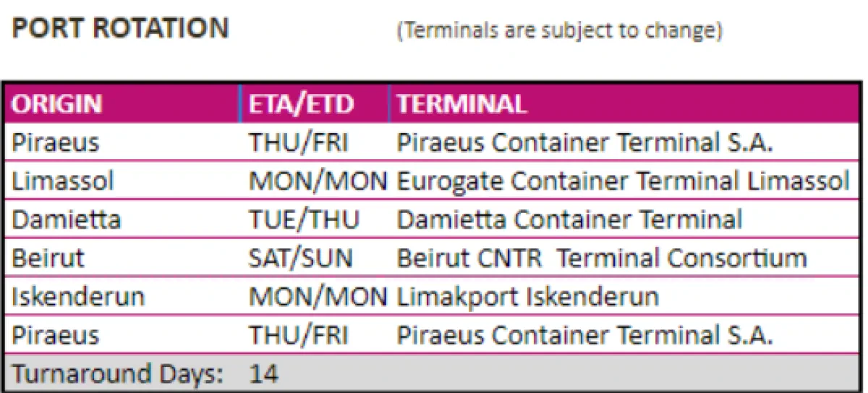Click the turnaround value 14

coord(263,374)
